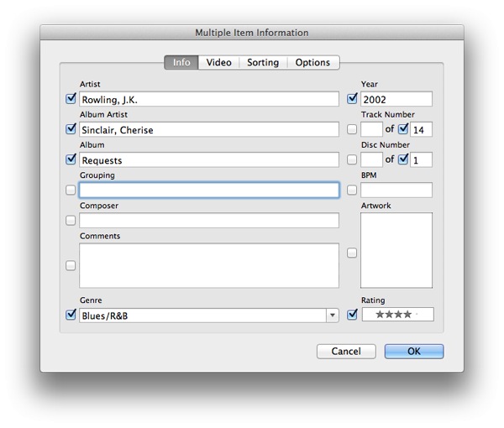The width and height of the screenshot is (504, 428).
Task: Click inside the Comments text area
Action: [209, 265]
